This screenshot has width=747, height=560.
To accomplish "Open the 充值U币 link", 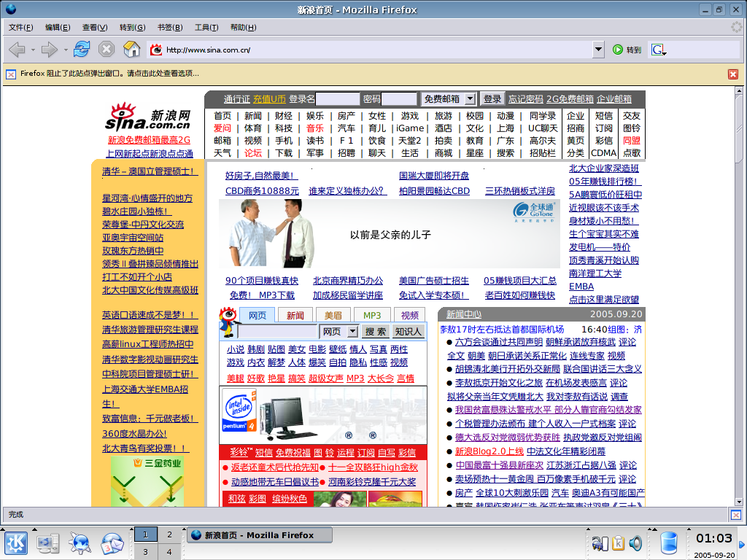I will [x=269, y=98].
